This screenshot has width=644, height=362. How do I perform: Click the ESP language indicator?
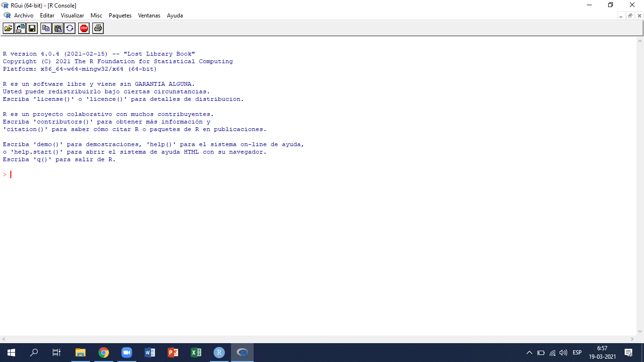point(577,353)
